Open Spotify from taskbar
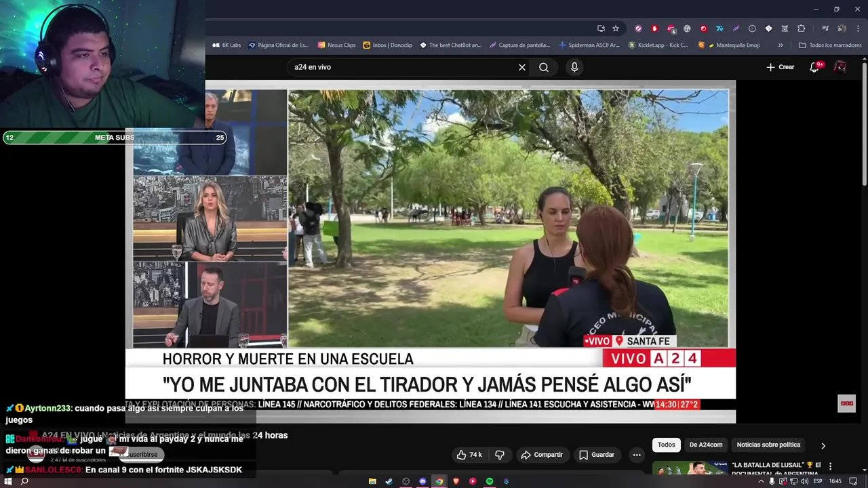Image resolution: width=868 pixels, height=488 pixels. 489,481
